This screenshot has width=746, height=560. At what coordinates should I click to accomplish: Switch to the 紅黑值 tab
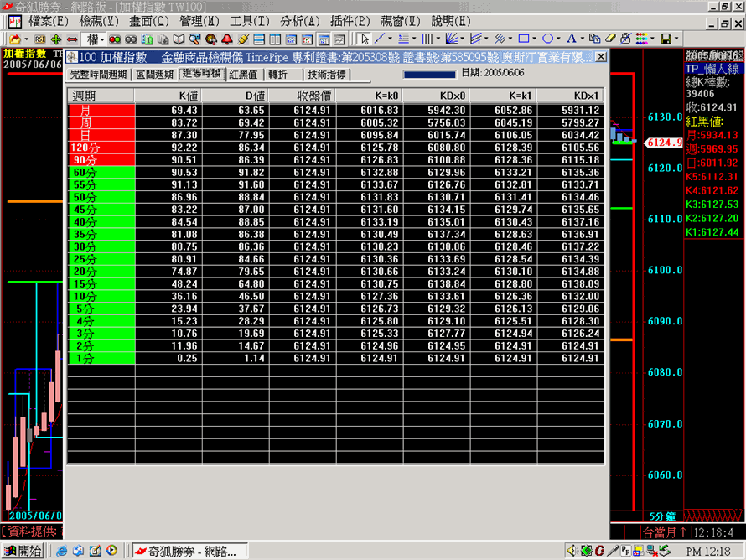click(x=242, y=75)
